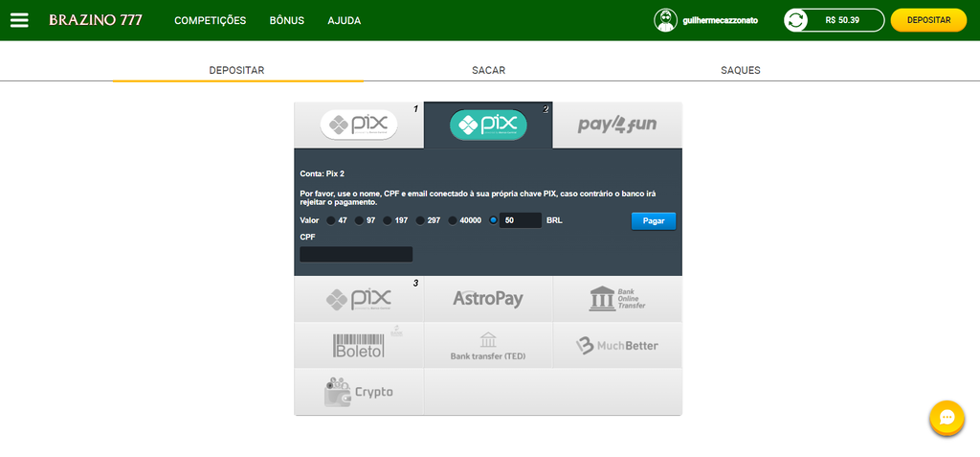The image size is (980, 457).
Task: Select the 47 BRL amount radio
Action: click(331, 220)
